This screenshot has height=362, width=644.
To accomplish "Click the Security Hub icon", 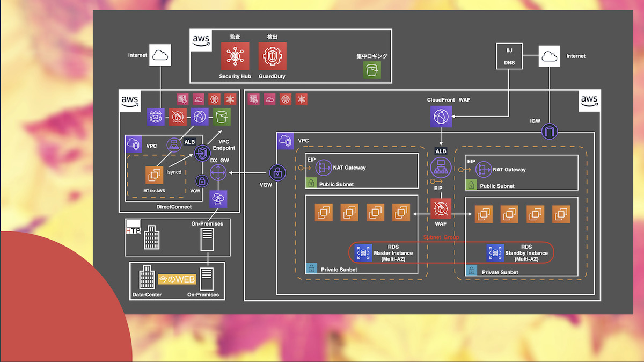I will (235, 56).
